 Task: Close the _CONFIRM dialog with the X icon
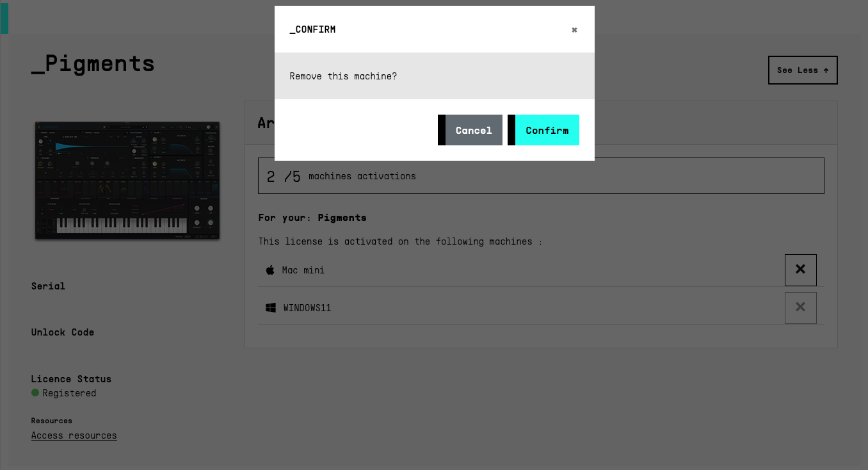click(x=574, y=30)
